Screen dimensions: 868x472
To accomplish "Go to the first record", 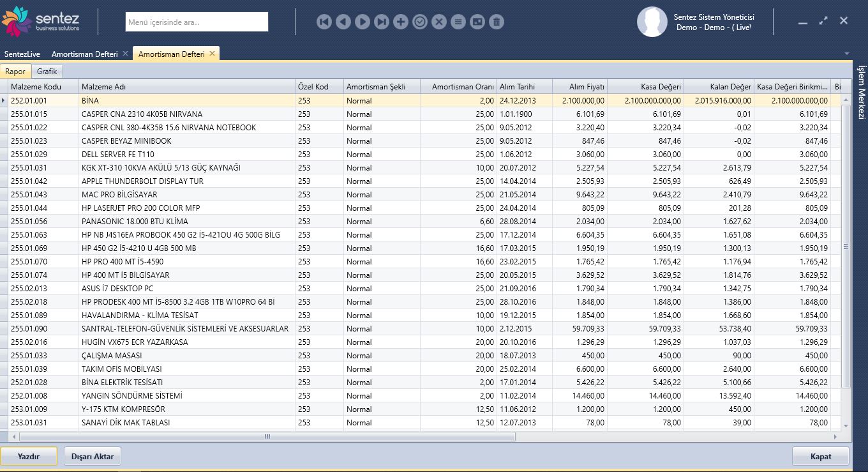I will pos(324,22).
